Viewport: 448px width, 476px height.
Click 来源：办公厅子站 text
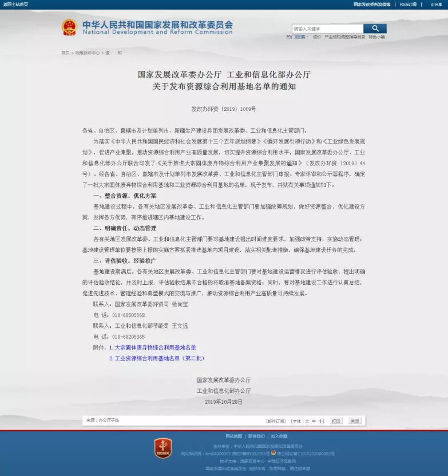pyautogui.click(x=102, y=421)
